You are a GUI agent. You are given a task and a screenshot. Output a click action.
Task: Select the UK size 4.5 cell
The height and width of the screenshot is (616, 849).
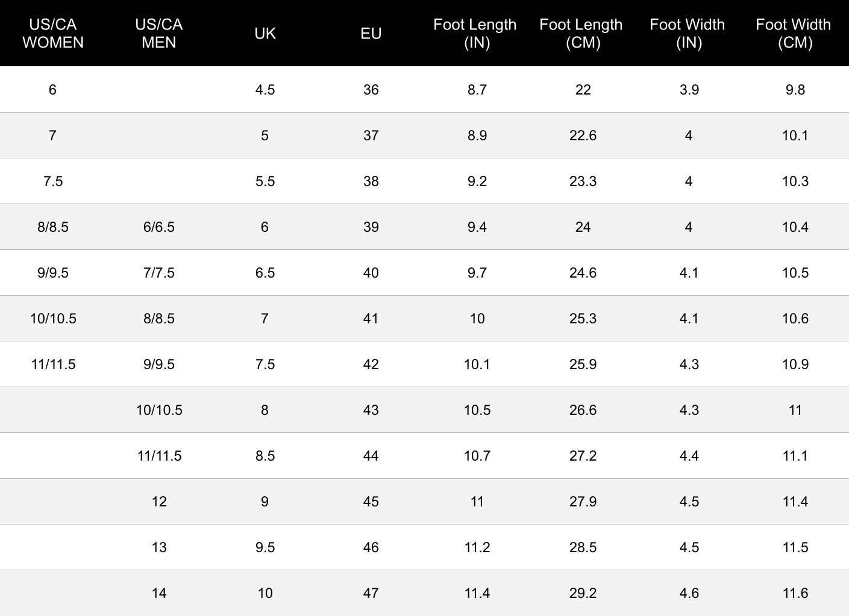(x=265, y=90)
